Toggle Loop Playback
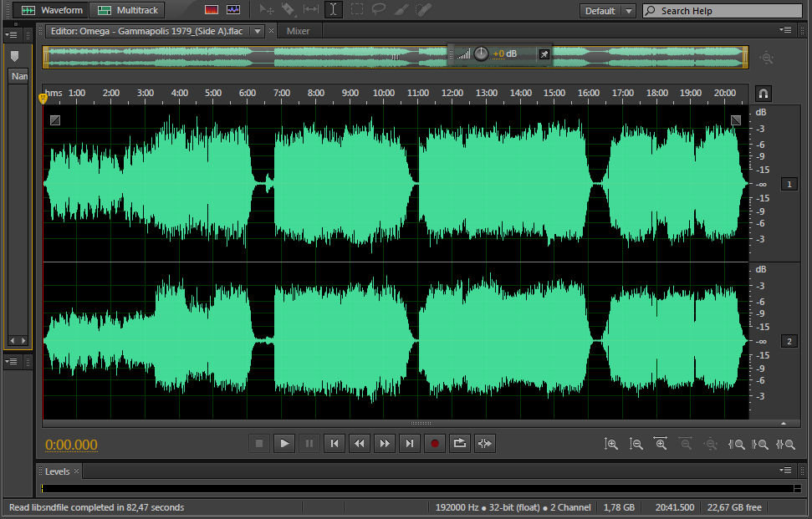Screen dimensions: 812x519 (x=459, y=444)
